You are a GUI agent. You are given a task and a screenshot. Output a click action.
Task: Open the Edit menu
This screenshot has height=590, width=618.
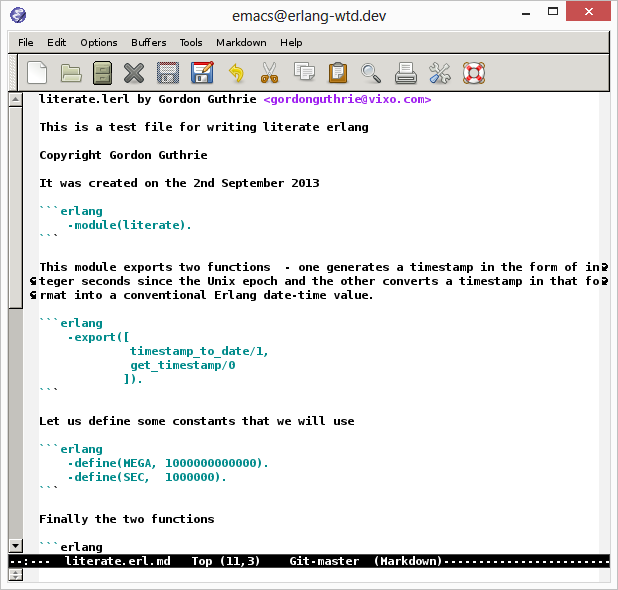pyautogui.click(x=56, y=43)
